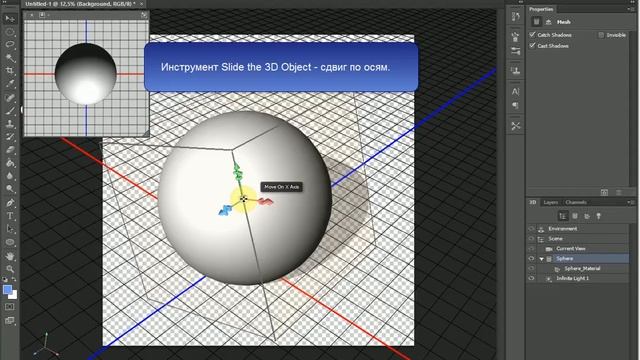Toggle visibility of Sphere_Material

(x=531, y=268)
